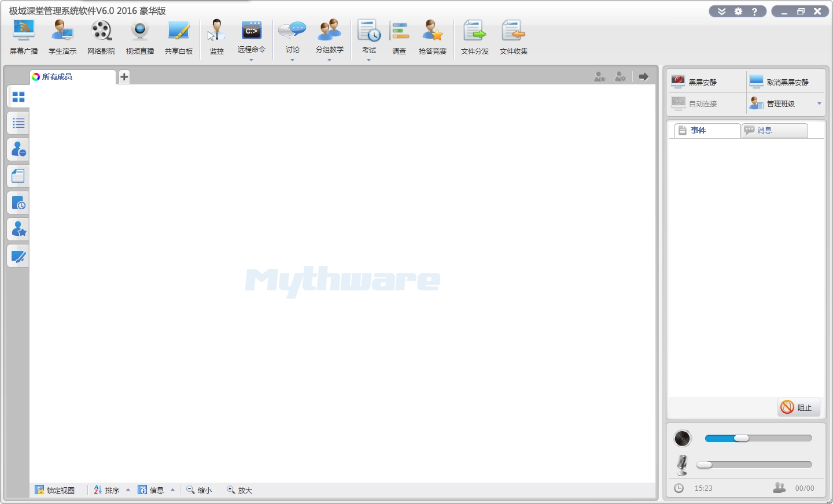
Task: Start Screen Broadcast (屏幕广播)
Action: click(24, 37)
